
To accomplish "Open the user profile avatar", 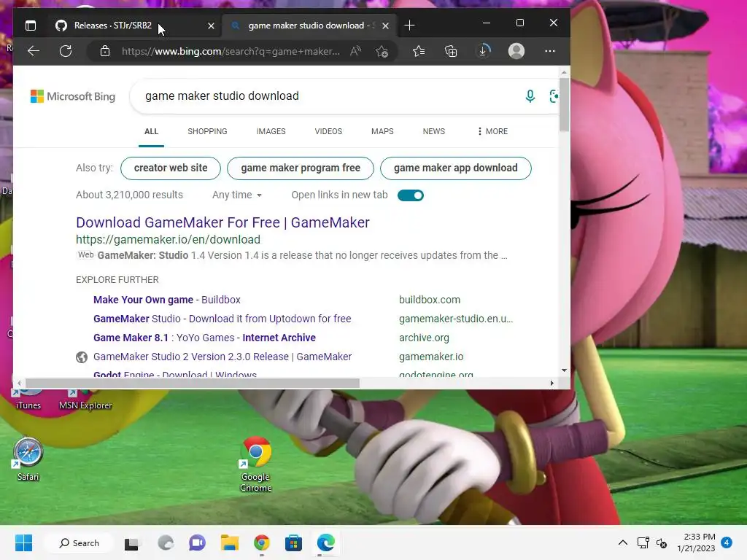I will click(516, 51).
